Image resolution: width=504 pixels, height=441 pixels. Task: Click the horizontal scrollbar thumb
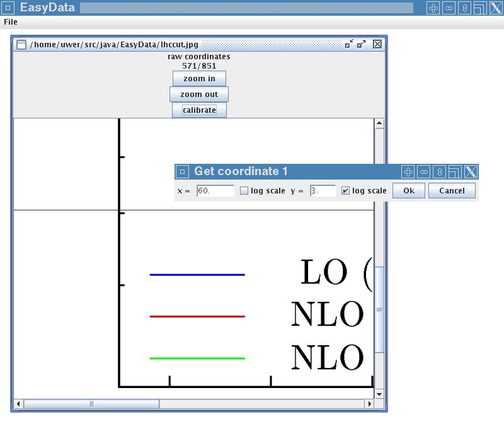91,404
